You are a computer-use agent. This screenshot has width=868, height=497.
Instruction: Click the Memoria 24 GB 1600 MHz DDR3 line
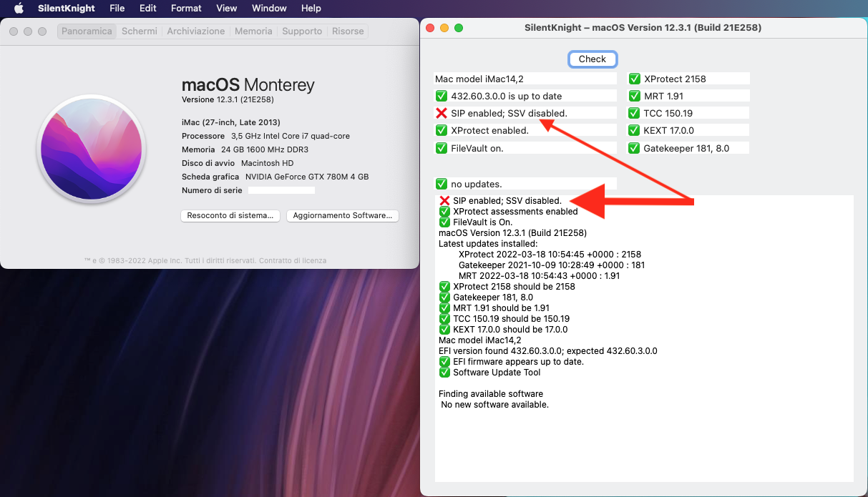pos(245,149)
